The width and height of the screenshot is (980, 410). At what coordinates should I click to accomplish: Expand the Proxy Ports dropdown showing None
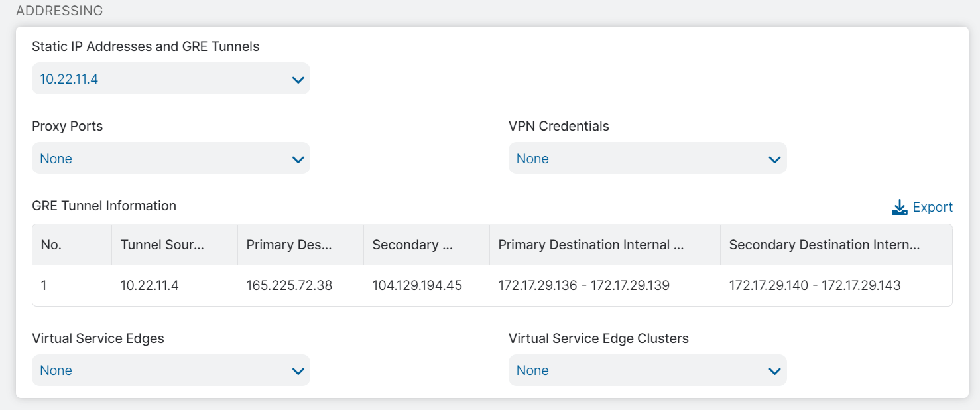pos(170,158)
